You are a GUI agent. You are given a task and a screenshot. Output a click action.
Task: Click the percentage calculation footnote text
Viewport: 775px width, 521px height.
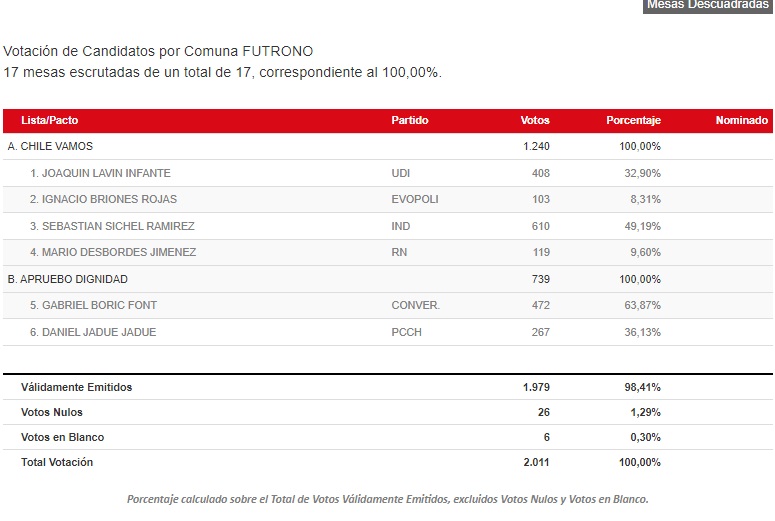tap(388, 499)
